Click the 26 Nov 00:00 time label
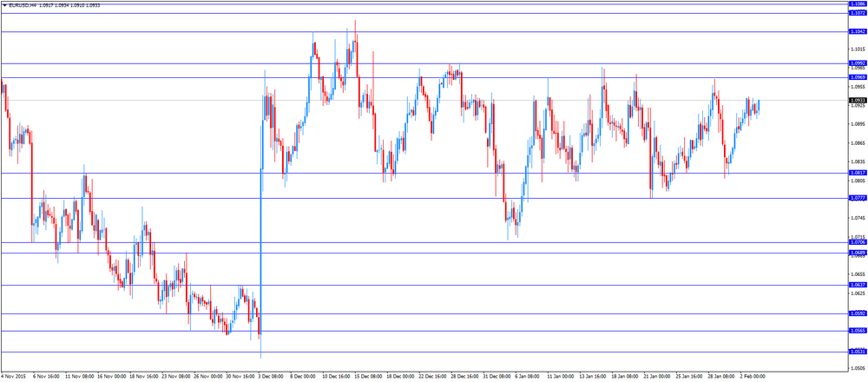 [x=207, y=377]
